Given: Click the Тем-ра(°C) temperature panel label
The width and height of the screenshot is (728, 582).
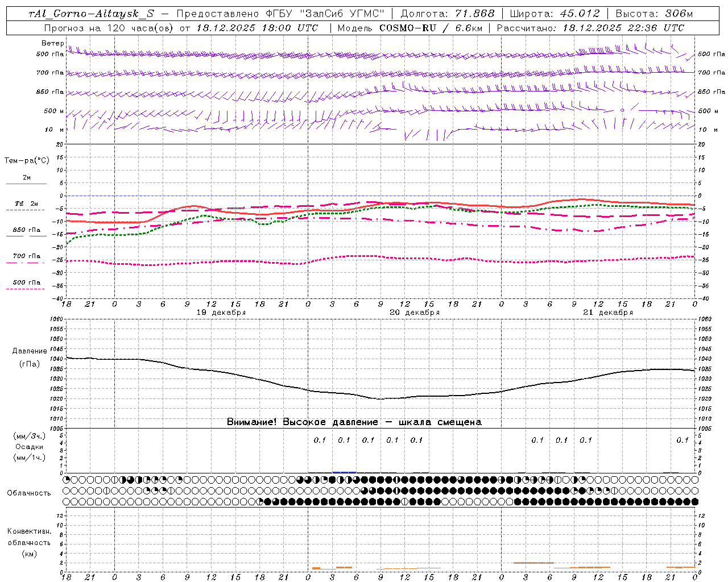Looking at the screenshot, I should point(27,160).
